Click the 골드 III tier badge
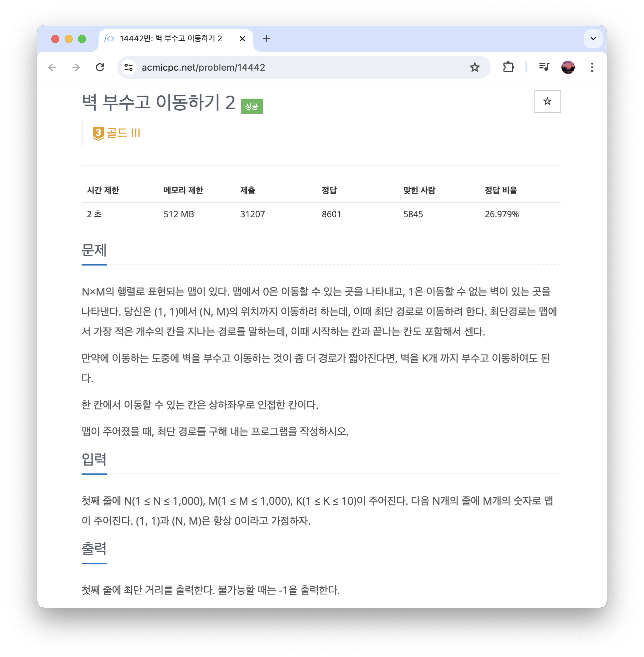644x657 pixels. point(116,133)
